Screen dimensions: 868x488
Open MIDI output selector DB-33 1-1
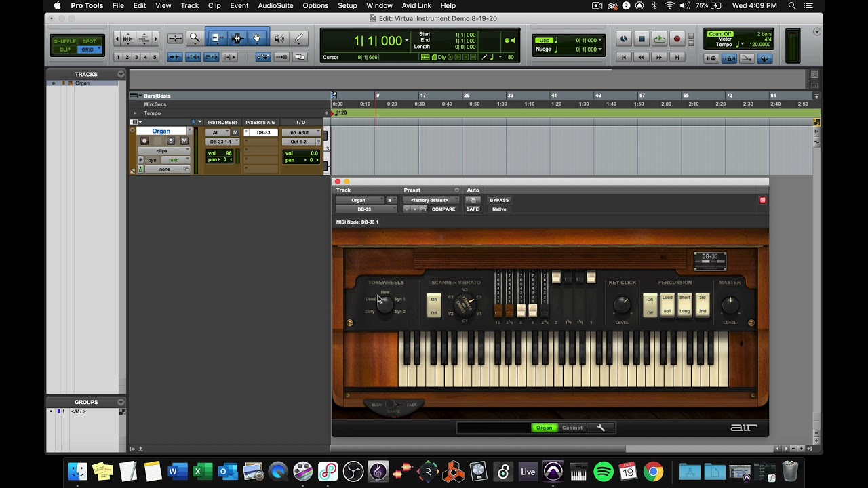pyautogui.click(x=222, y=142)
